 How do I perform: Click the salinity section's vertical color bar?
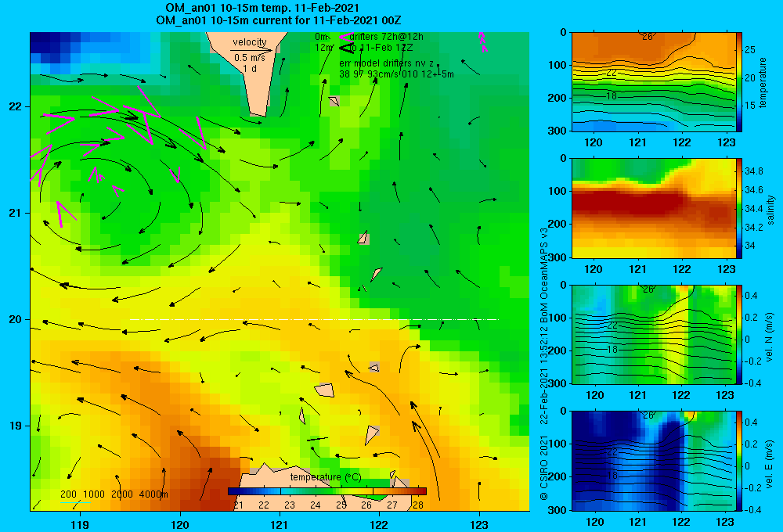(739, 208)
